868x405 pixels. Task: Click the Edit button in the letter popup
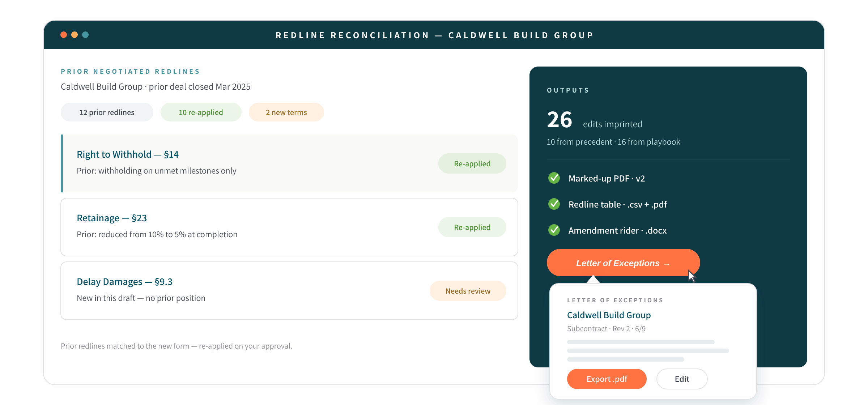point(682,379)
